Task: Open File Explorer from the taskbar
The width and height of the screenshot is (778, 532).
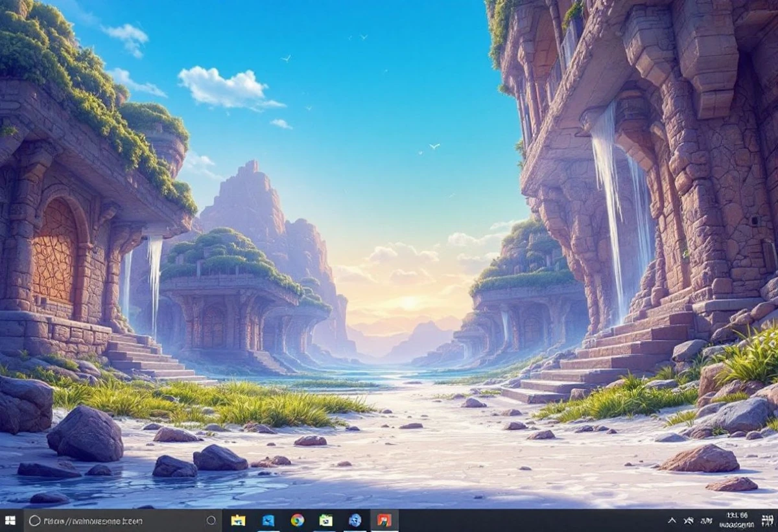Action: tap(238, 520)
